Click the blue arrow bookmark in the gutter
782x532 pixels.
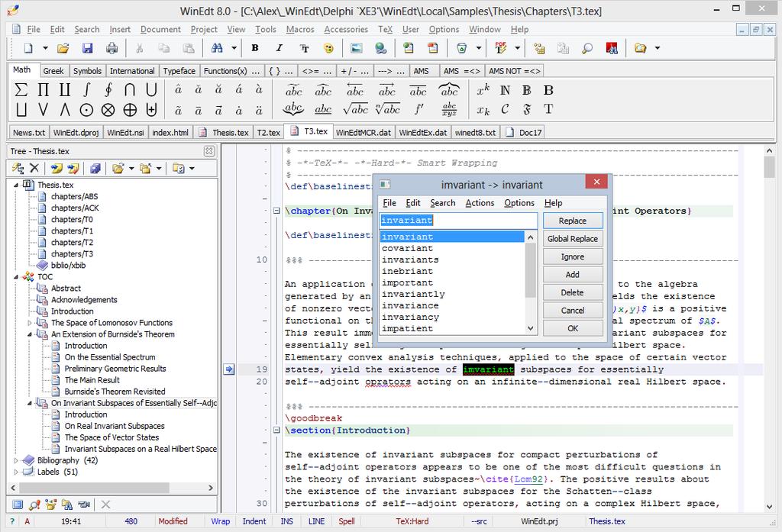pos(229,369)
